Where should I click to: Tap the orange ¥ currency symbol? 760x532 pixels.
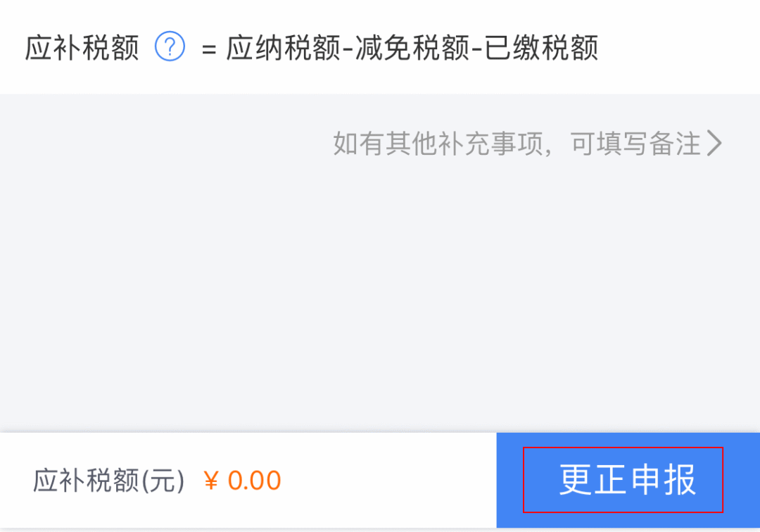pos(211,481)
